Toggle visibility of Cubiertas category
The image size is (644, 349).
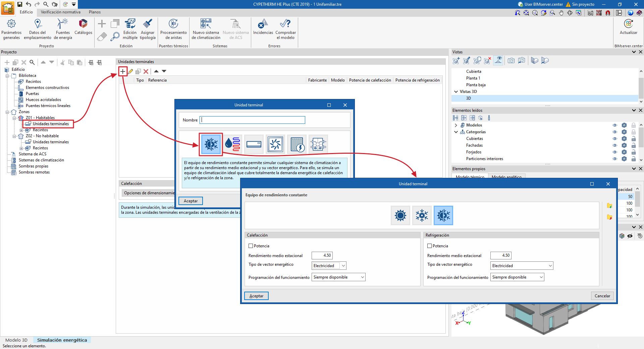click(614, 139)
